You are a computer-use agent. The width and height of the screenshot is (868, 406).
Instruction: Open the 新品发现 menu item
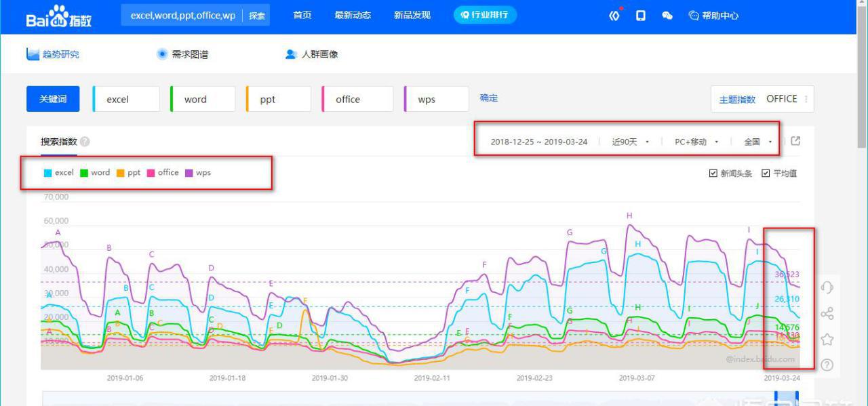click(412, 15)
